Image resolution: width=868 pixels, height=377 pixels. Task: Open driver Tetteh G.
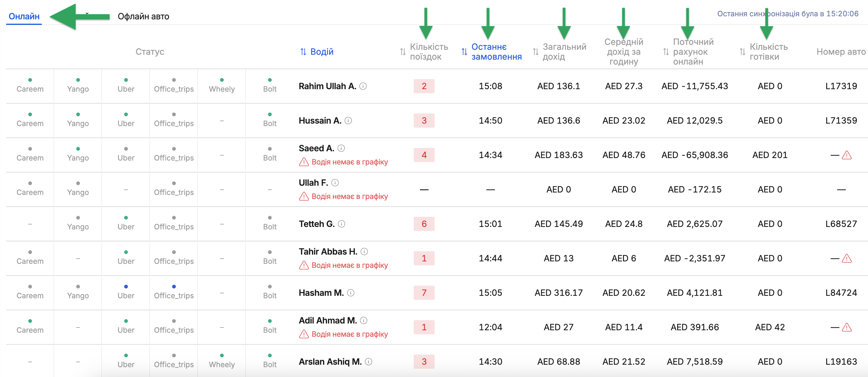click(316, 224)
